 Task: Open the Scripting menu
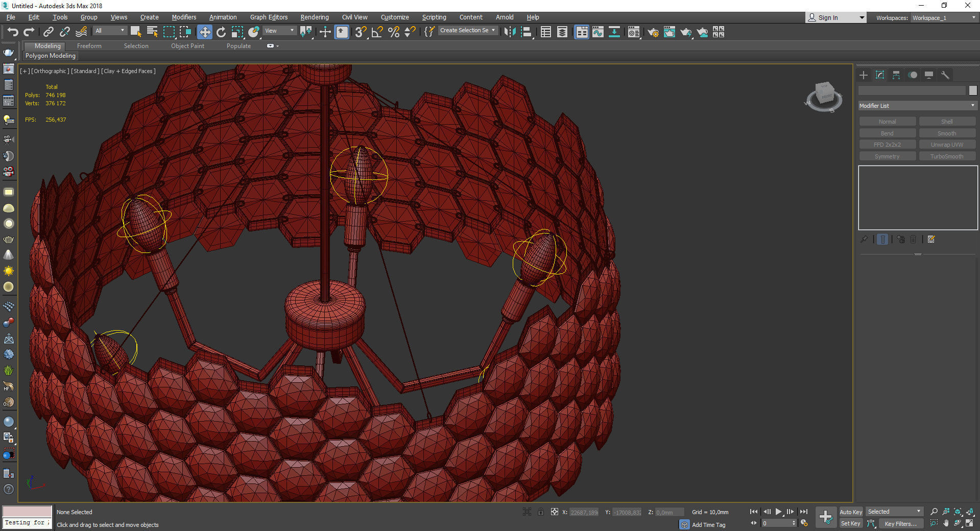point(434,17)
